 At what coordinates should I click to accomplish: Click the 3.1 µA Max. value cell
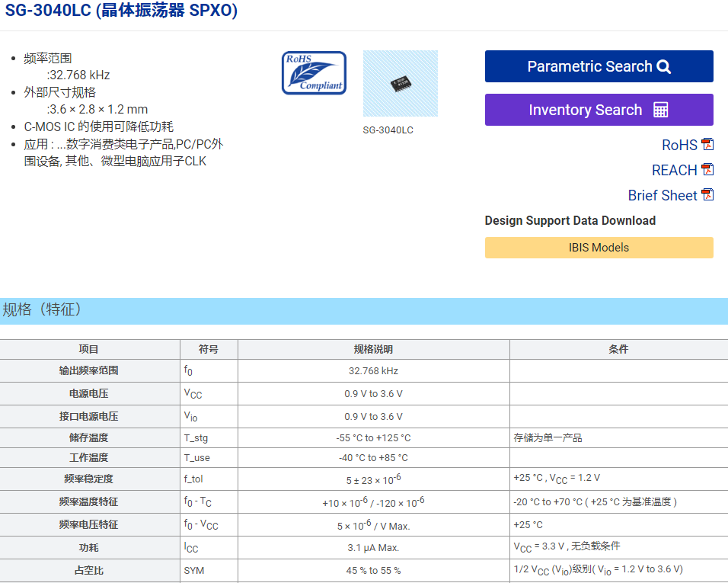[373, 547]
